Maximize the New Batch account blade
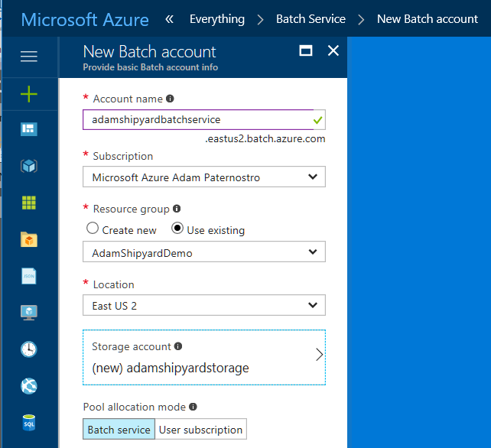The image size is (491, 448). pos(306,50)
